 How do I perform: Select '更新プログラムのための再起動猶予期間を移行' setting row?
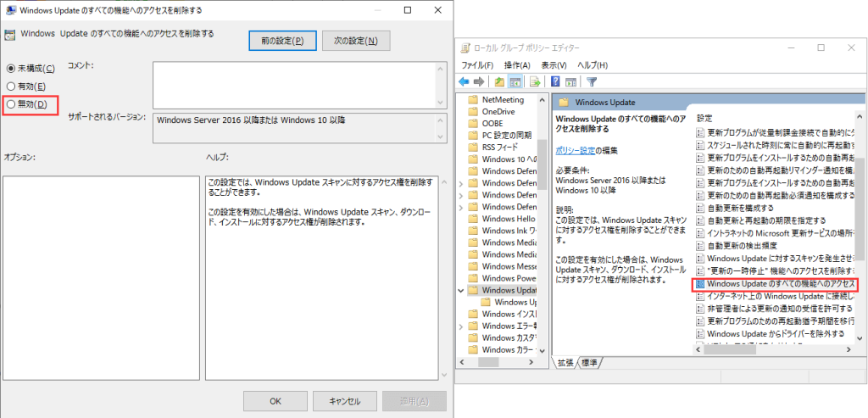(x=776, y=321)
